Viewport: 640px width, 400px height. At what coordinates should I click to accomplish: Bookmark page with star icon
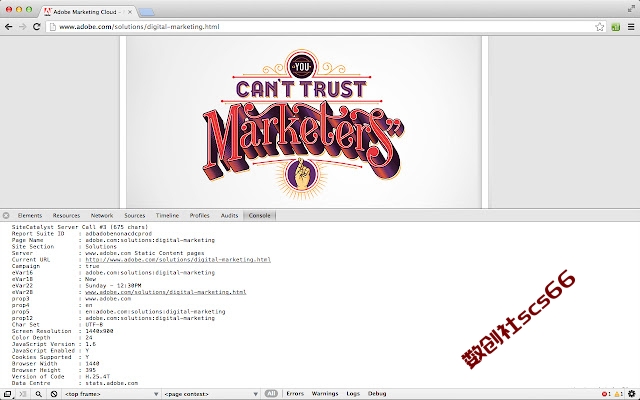[600, 27]
